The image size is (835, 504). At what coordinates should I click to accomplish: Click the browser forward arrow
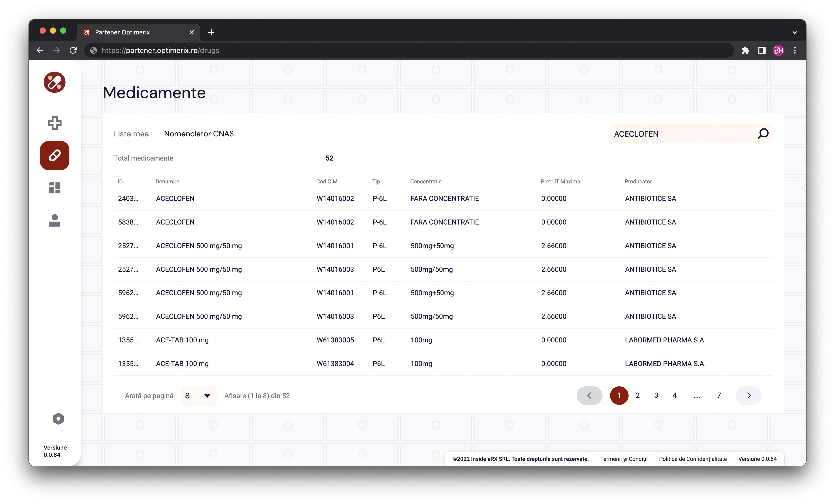(x=57, y=50)
